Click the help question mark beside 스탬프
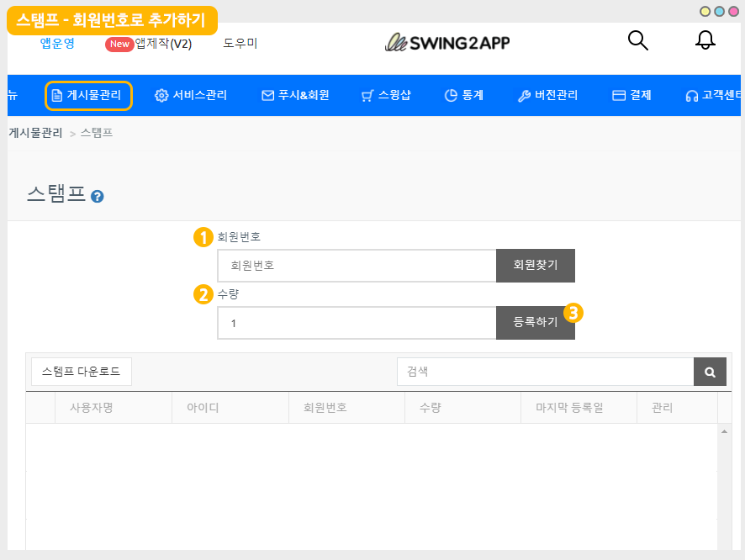This screenshot has width=745, height=560. click(x=98, y=197)
